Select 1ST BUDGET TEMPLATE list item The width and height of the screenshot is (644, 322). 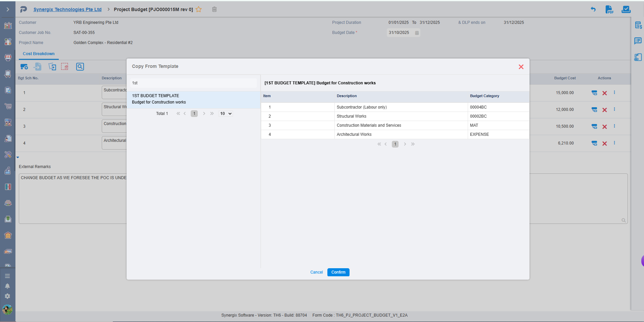(x=193, y=99)
